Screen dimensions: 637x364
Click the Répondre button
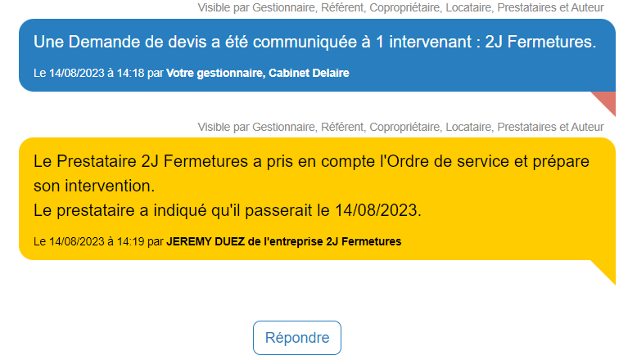click(297, 338)
